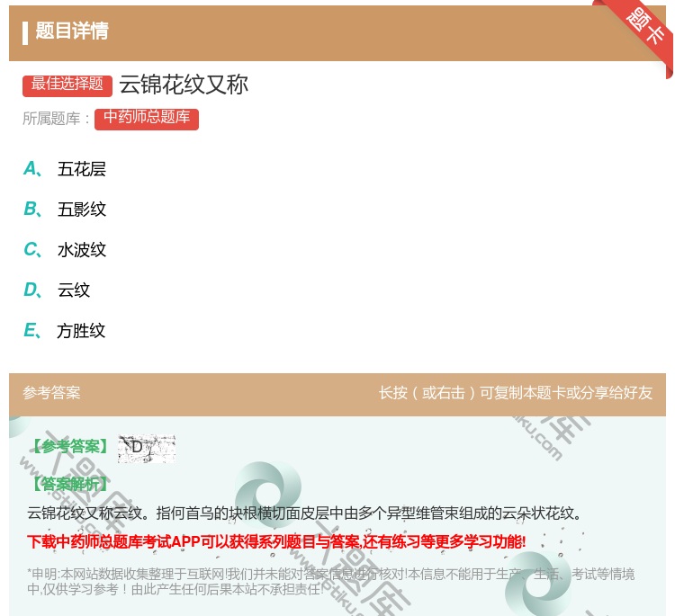The height and width of the screenshot is (616, 675).
Task: Select option E 方胜纹
Action: click(65, 330)
